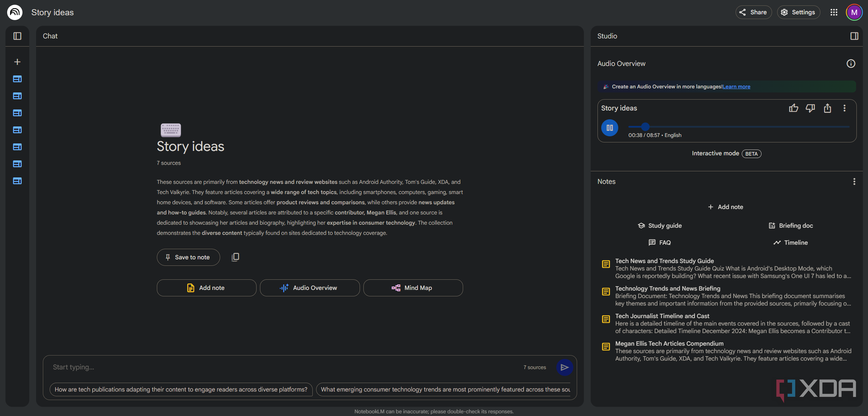Expand the collapsed sources panel
The image size is (868, 416).
click(x=17, y=36)
